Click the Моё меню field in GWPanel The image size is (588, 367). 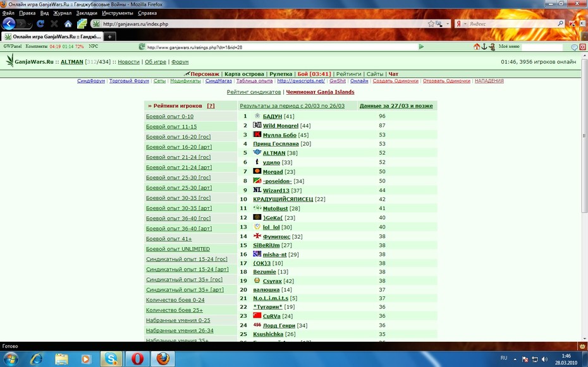pos(542,47)
